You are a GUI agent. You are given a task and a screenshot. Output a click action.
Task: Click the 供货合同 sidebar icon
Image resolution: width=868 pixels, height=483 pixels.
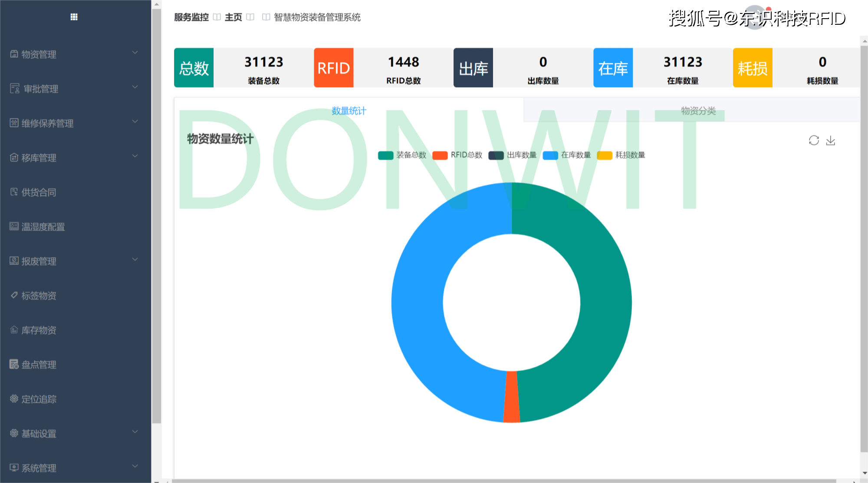point(14,192)
